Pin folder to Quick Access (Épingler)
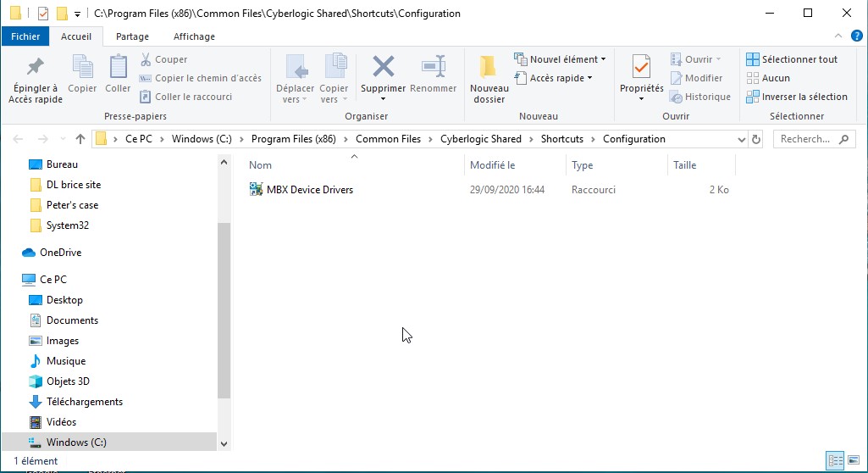This screenshot has width=868, height=473. click(36, 80)
